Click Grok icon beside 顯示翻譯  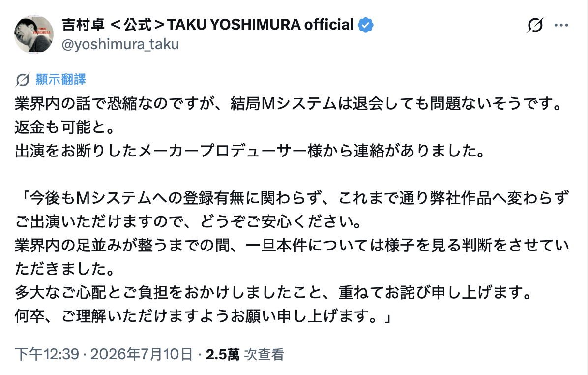tap(23, 80)
